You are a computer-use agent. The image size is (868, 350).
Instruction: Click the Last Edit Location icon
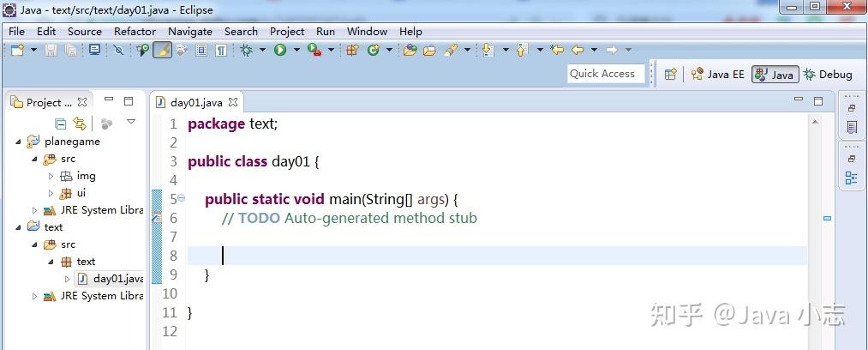[557, 51]
